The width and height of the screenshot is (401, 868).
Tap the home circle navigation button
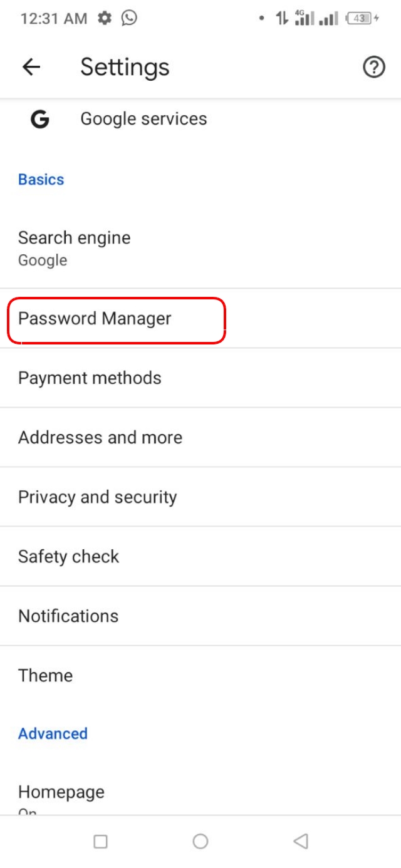200,842
